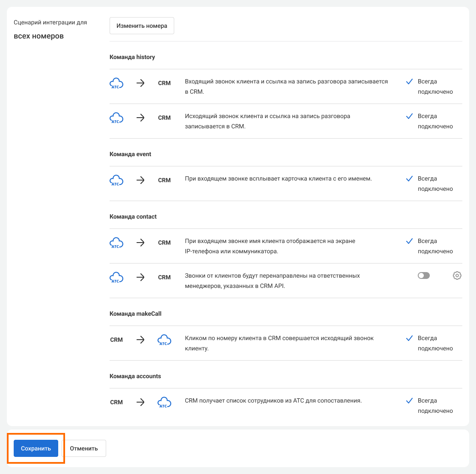Click the checkmark for the client card popup
Screen dimensions: 476x474
point(409,178)
